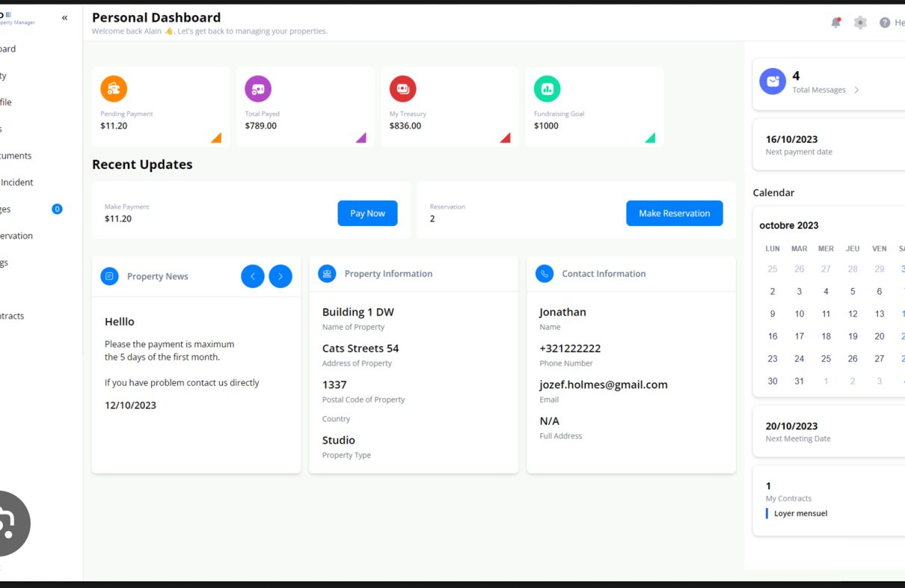This screenshot has height=588, width=905.
Task: Click the Total Messages envelope icon
Action: [x=773, y=82]
